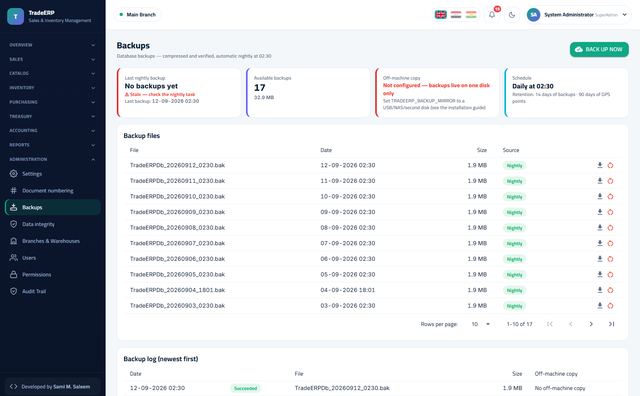Click the Nightly badge on 20260912 row
The width and height of the screenshot is (640, 396).
pos(514,166)
